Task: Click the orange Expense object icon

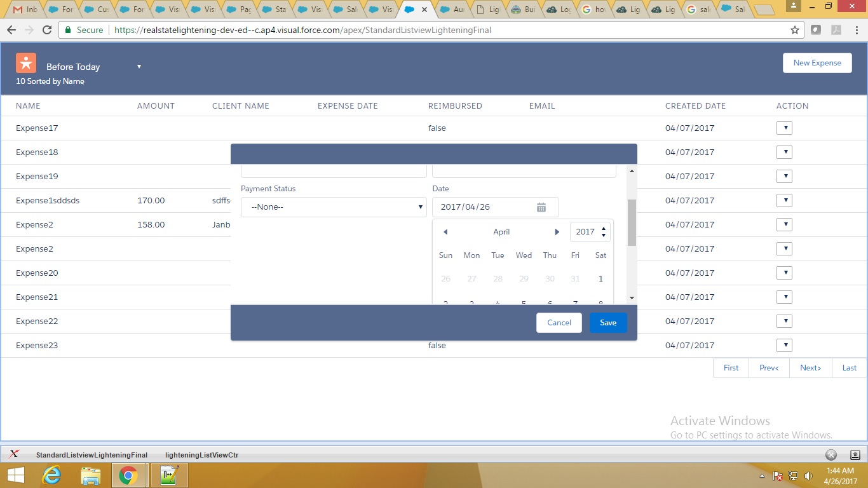Action: [x=26, y=63]
